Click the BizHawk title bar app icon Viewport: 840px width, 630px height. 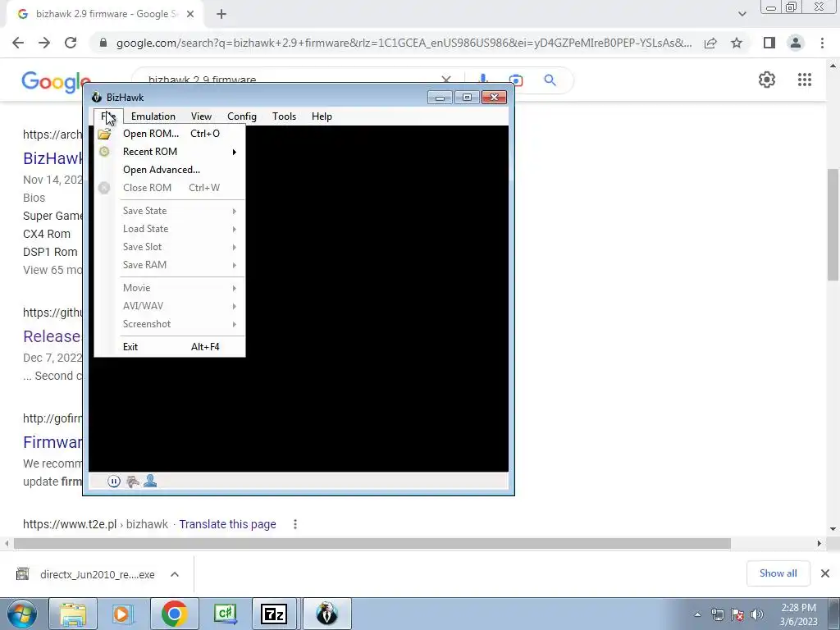coord(97,97)
